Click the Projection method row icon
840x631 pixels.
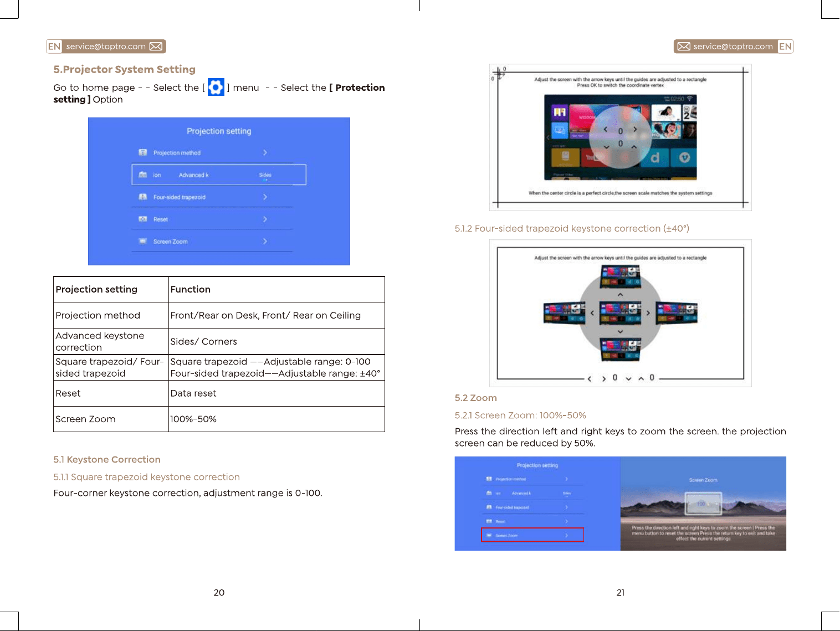pyautogui.click(x=143, y=152)
